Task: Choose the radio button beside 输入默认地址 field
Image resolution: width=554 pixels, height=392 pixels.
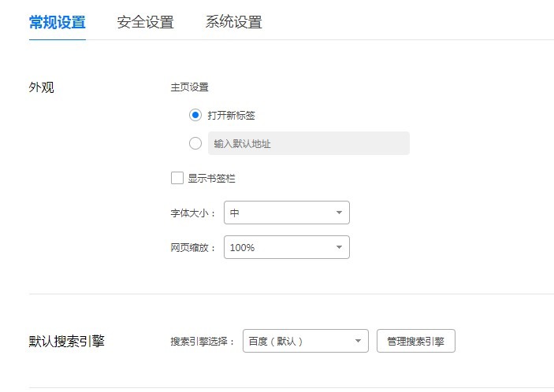Action: click(195, 143)
